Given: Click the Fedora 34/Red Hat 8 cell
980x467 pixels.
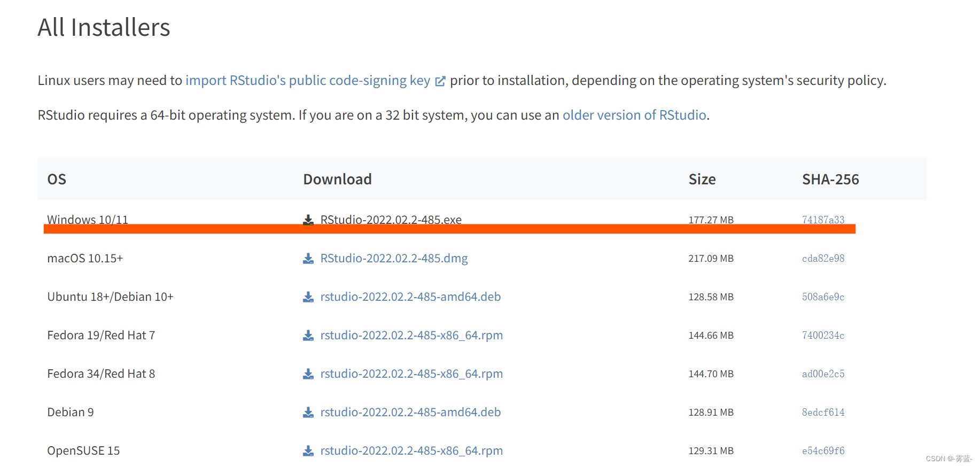Looking at the screenshot, I should pyautogui.click(x=101, y=373).
